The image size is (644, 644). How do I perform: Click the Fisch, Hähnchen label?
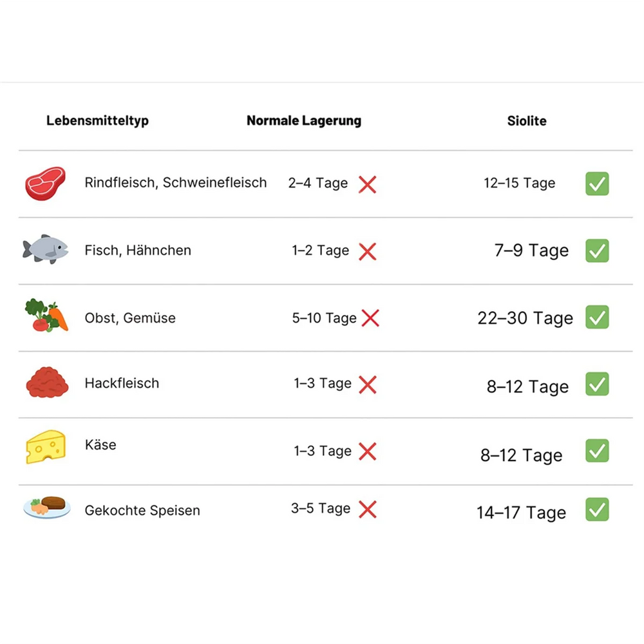(x=138, y=251)
